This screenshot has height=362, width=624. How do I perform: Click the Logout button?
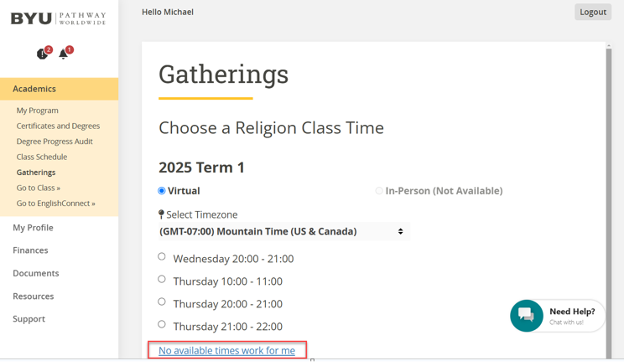[593, 12]
